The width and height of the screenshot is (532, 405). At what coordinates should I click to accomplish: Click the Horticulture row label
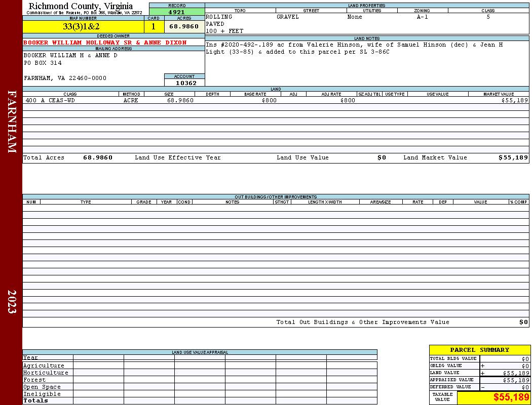click(46, 373)
